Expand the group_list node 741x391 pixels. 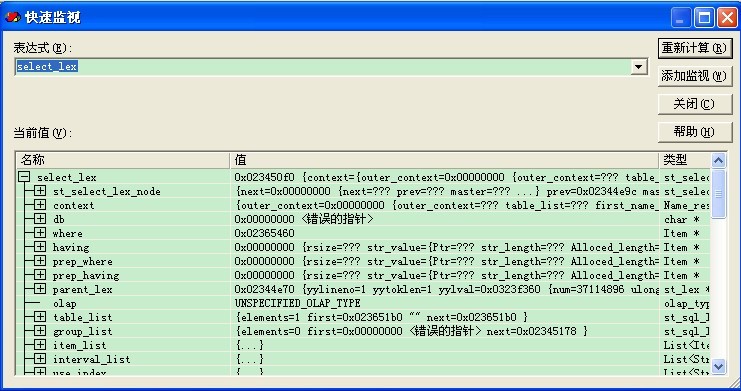pyautogui.click(x=40, y=331)
